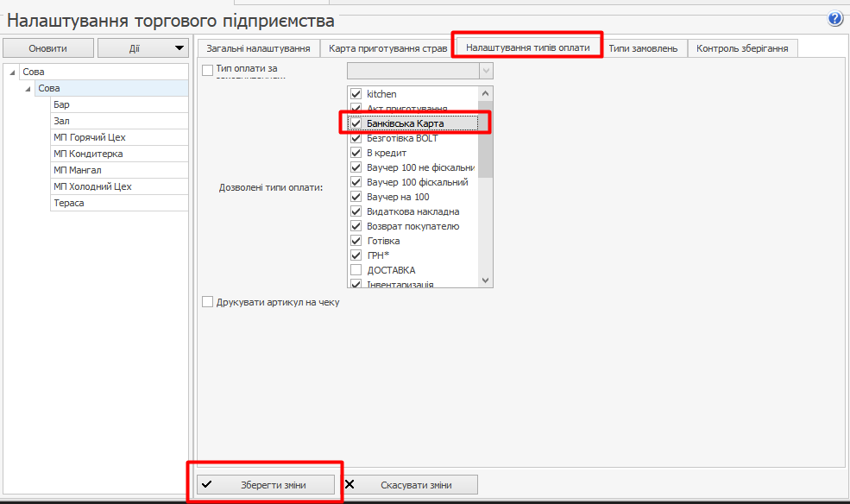Collapse the nested Сова subnode arrow

28,89
